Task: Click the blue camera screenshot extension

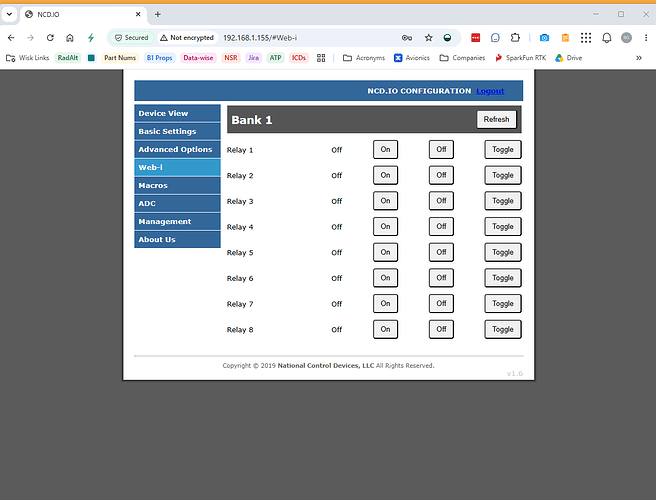Action: [544, 38]
